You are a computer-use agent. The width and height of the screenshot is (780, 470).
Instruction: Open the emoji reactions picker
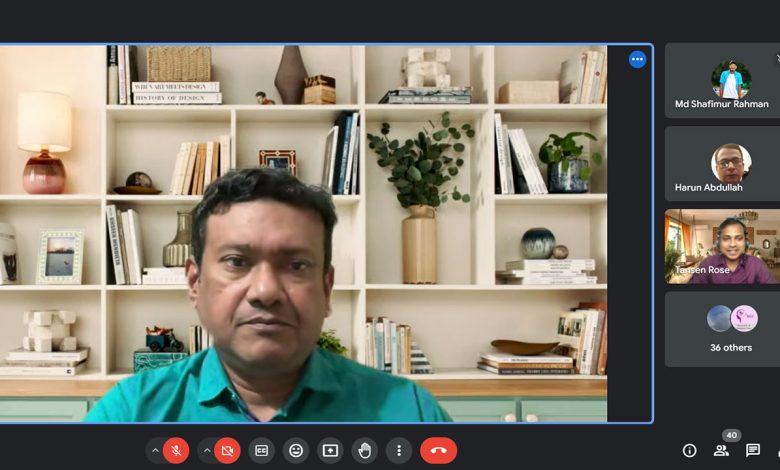pos(296,451)
